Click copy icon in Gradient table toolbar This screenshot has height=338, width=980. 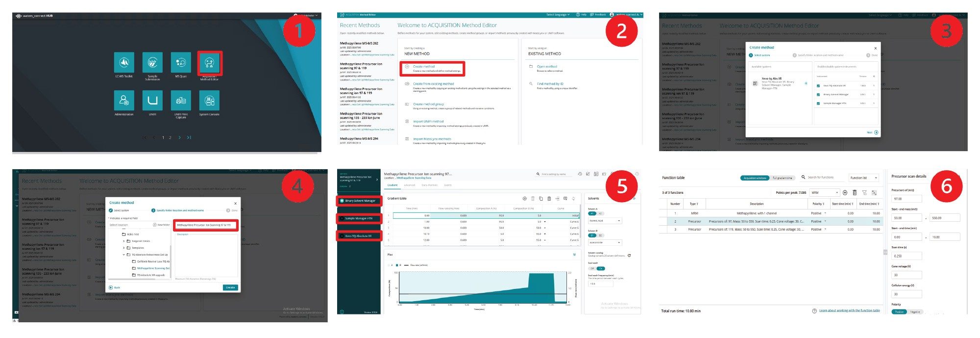point(540,199)
